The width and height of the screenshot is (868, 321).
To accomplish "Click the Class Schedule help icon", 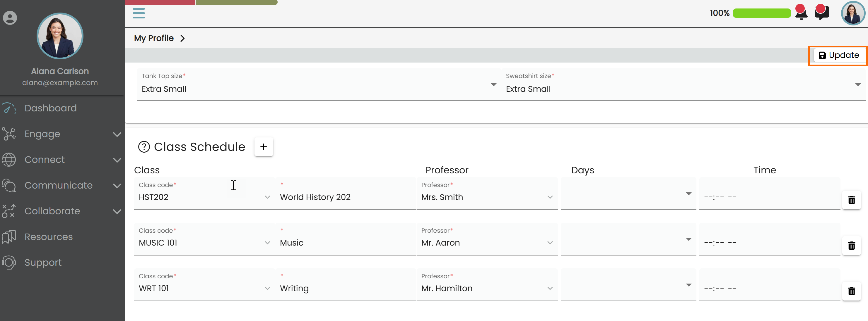I will [144, 147].
